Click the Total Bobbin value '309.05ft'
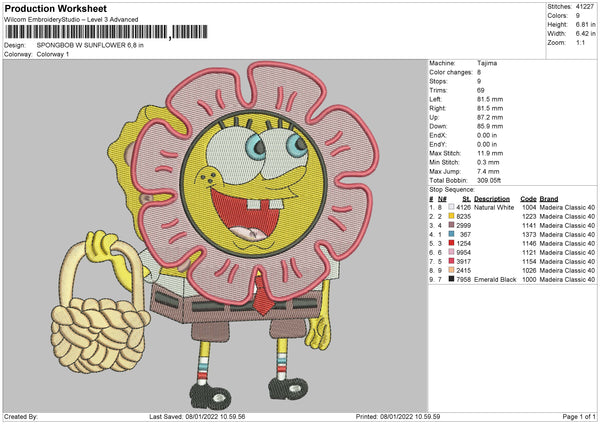Viewport: 600px width, 424px height. pos(489,180)
